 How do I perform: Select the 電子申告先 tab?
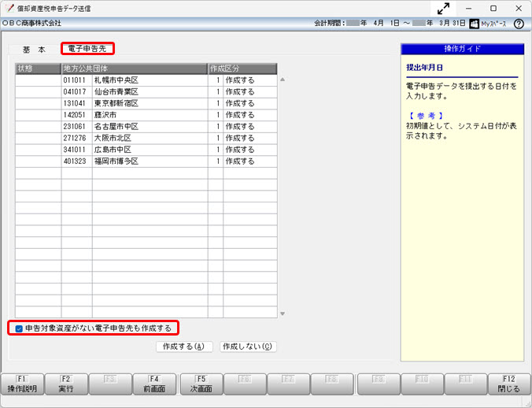(87, 49)
